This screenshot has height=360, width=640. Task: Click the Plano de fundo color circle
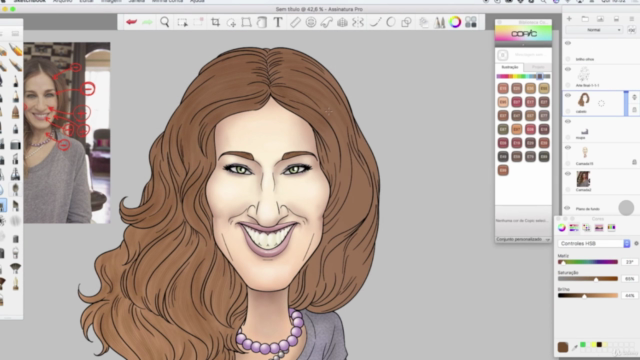pyautogui.click(x=626, y=208)
